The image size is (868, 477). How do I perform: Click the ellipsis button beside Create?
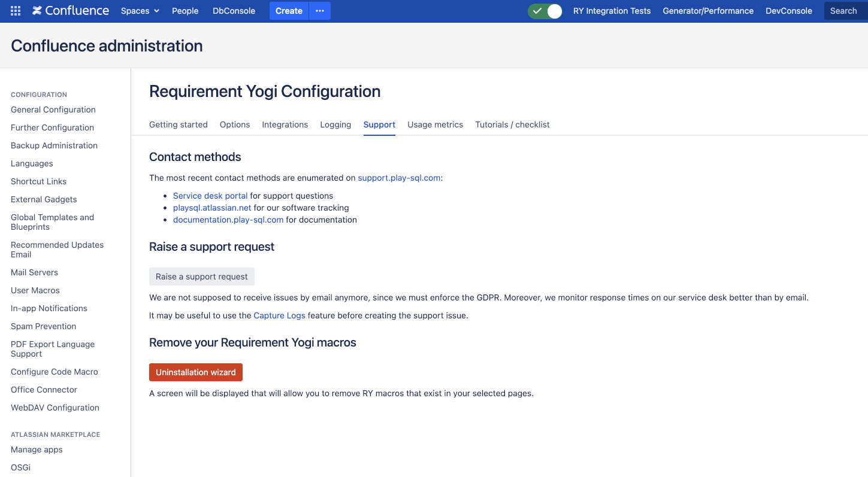[320, 11]
